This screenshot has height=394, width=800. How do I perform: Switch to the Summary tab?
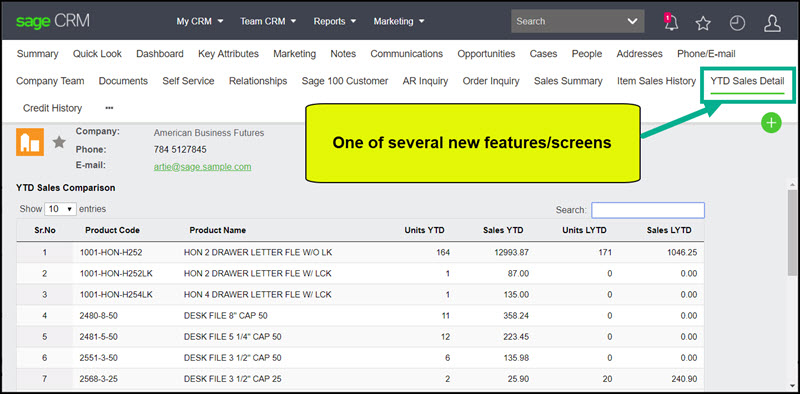(37, 54)
